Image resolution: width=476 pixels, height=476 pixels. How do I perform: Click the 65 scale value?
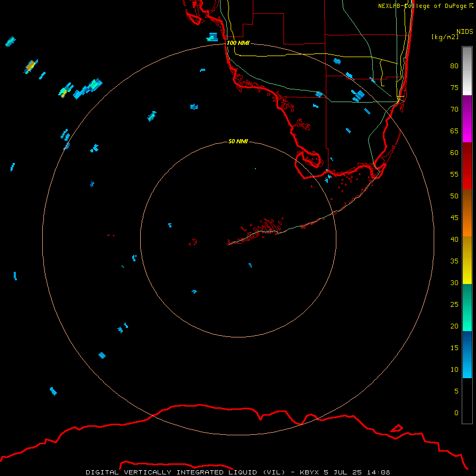click(x=454, y=131)
